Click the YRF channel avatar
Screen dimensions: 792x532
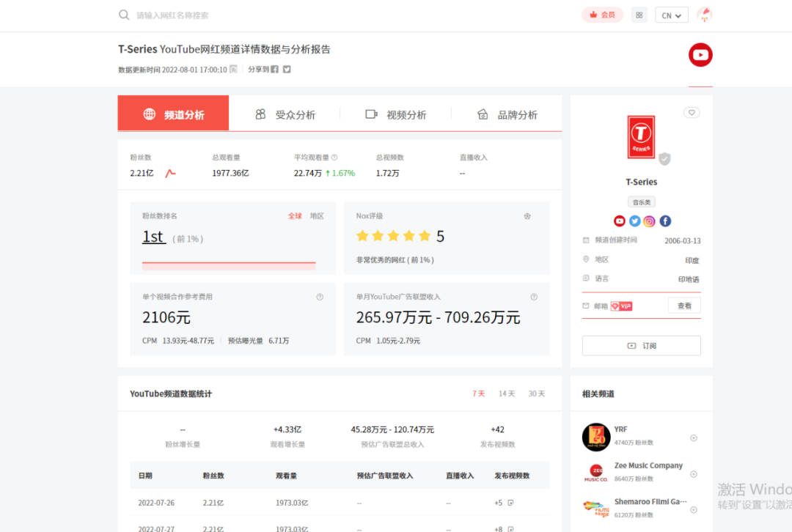pos(596,437)
